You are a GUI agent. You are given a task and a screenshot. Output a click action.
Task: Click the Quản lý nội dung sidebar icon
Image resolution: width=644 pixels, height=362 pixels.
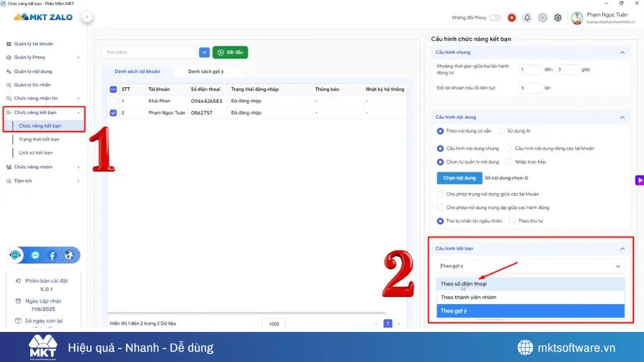click(9, 72)
